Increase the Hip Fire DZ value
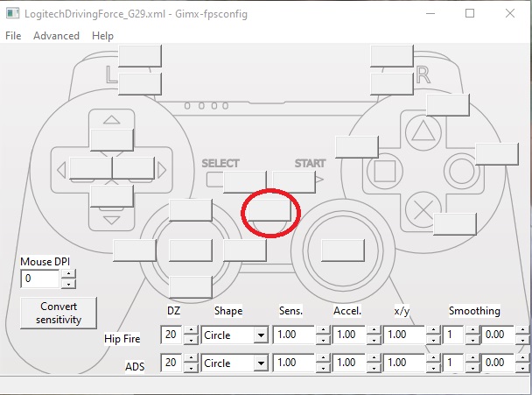Image resolution: width=532 pixels, height=395 pixels. pyautogui.click(x=191, y=330)
